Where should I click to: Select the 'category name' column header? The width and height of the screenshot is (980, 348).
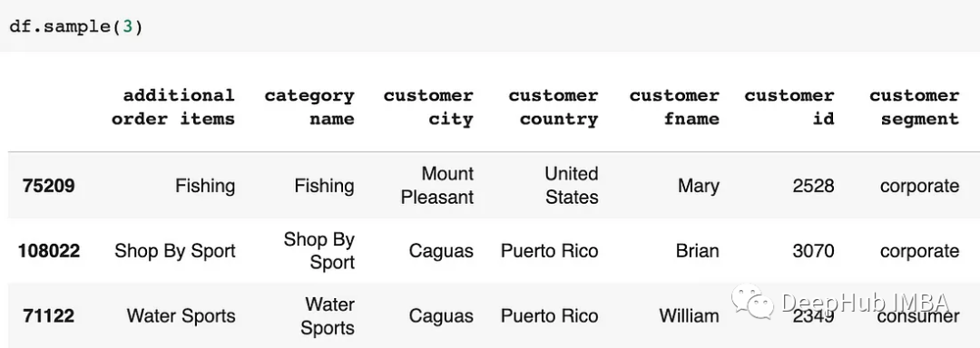[309, 107]
